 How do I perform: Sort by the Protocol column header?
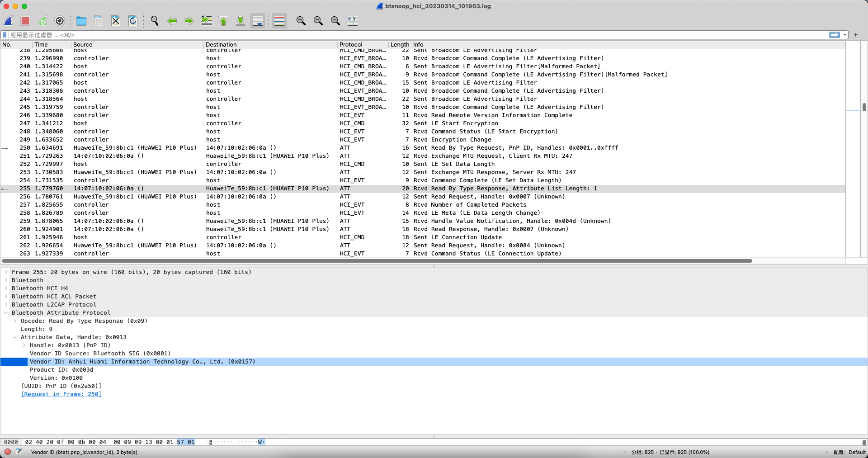(363, 44)
